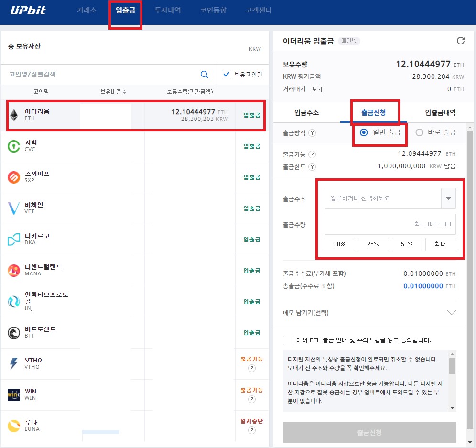Toggle the 보유코인만 checkbox
This screenshot has width=476, height=448.
227,75
